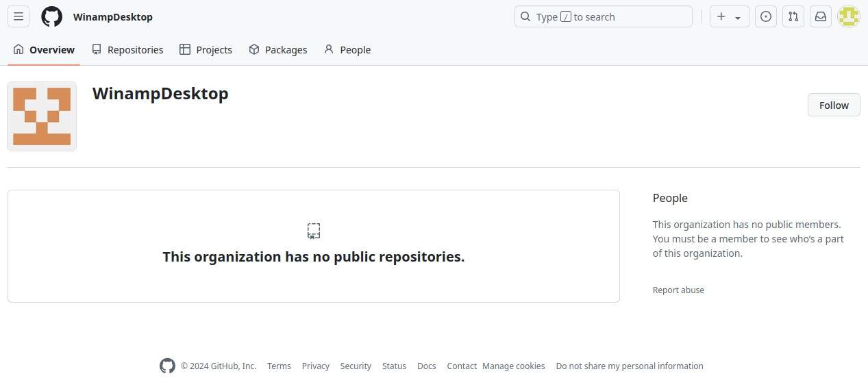Screen dimensions: 868x391
Task: Click the Report abuse link
Action: click(678, 290)
